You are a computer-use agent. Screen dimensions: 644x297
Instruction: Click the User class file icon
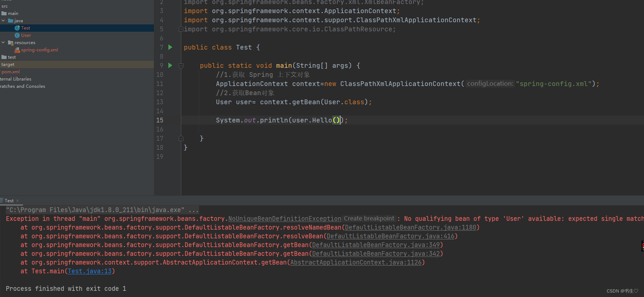(17, 35)
